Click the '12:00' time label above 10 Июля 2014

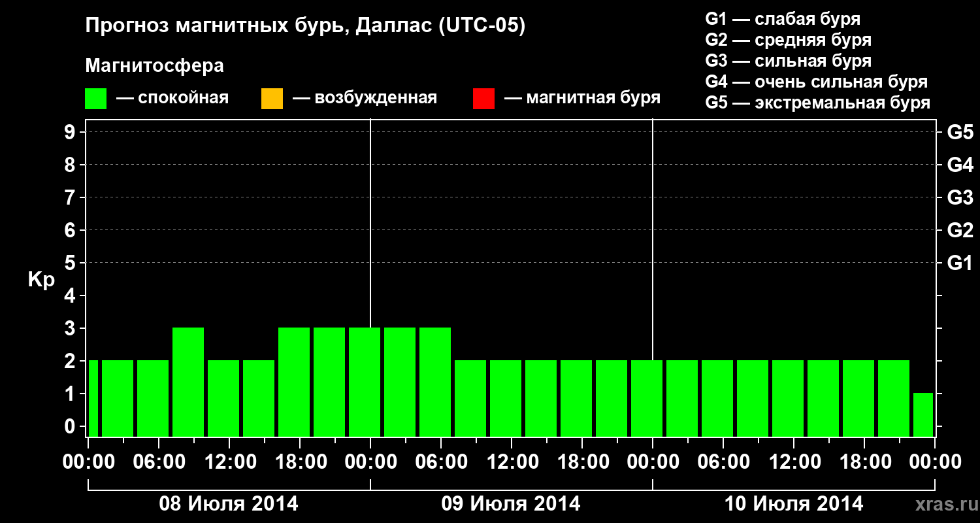coord(794,462)
